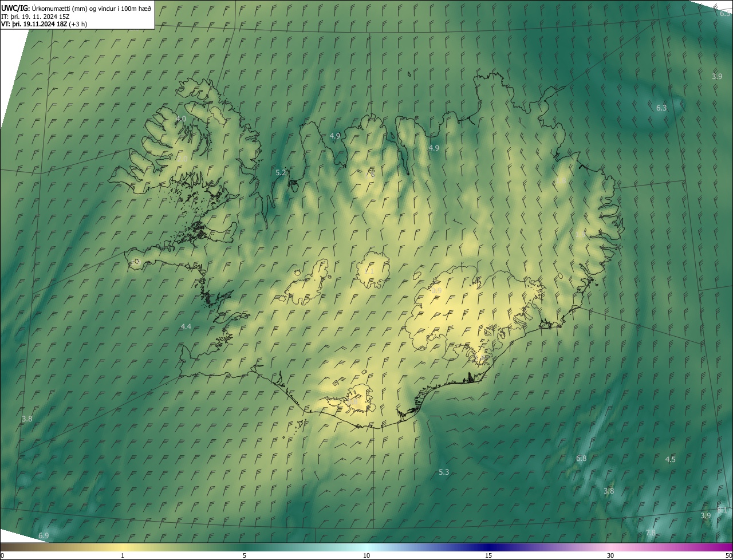Select the 5.3 value label
733x560 pixels.
click(444, 472)
